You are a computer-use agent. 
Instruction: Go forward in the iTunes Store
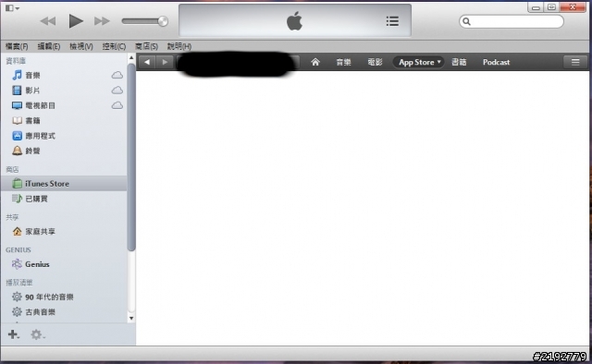pyautogui.click(x=165, y=62)
